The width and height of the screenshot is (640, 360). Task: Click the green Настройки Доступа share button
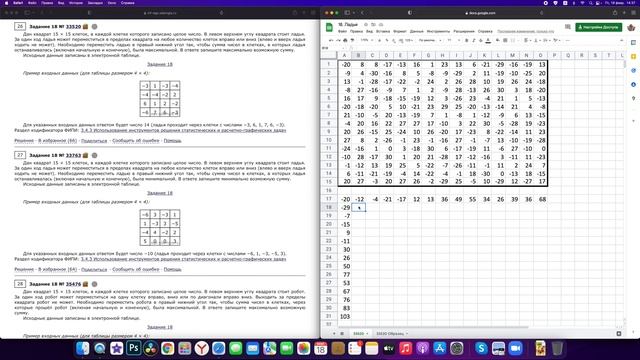[x=598, y=27]
